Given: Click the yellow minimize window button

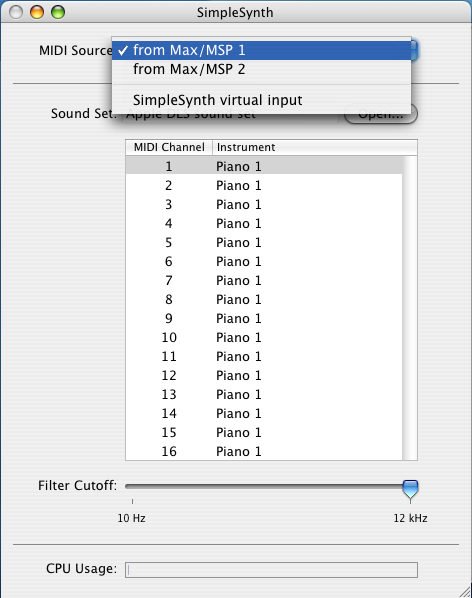Looking at the screenshot, I should click(x=37, y=12).
